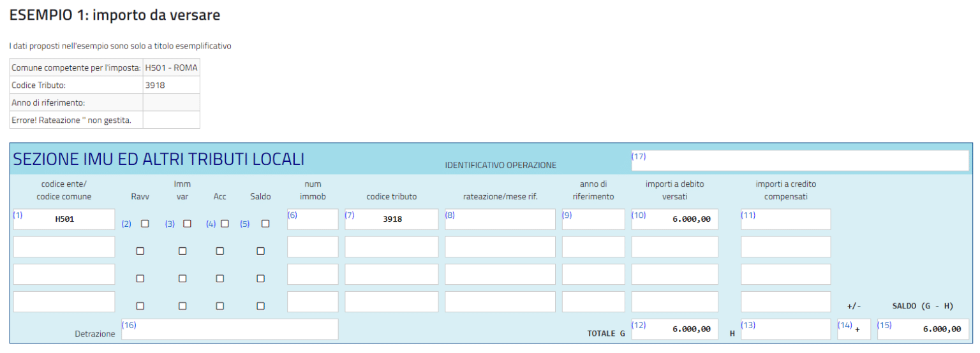980x353 pixels.
Task: Click the num immob field (6)
Action: click(313, 219)
